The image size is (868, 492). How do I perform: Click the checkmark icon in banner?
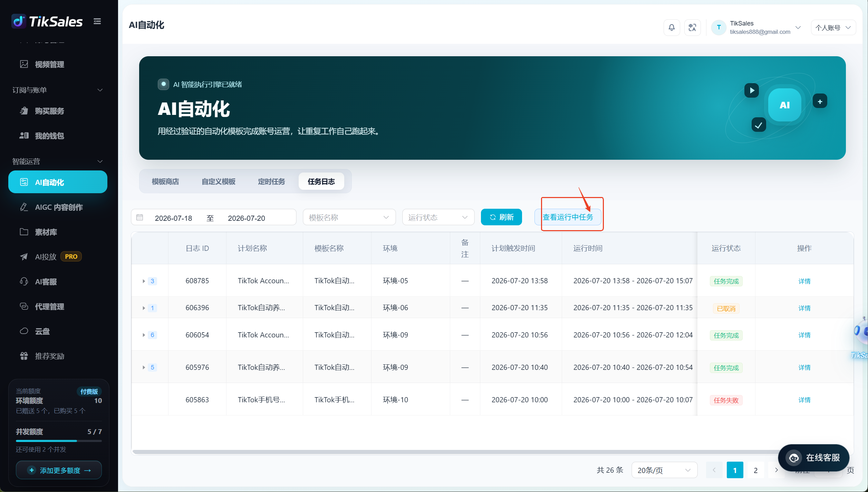(x=759, y=125)
